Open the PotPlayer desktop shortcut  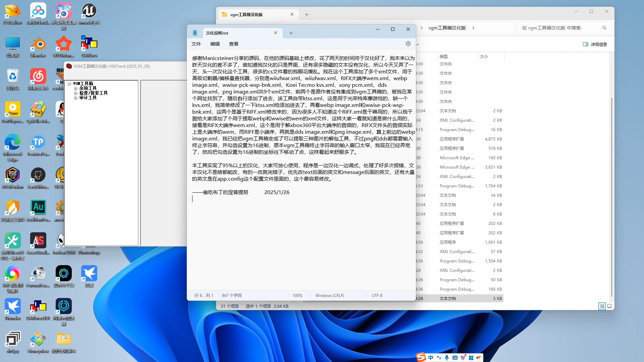(13, 113)
